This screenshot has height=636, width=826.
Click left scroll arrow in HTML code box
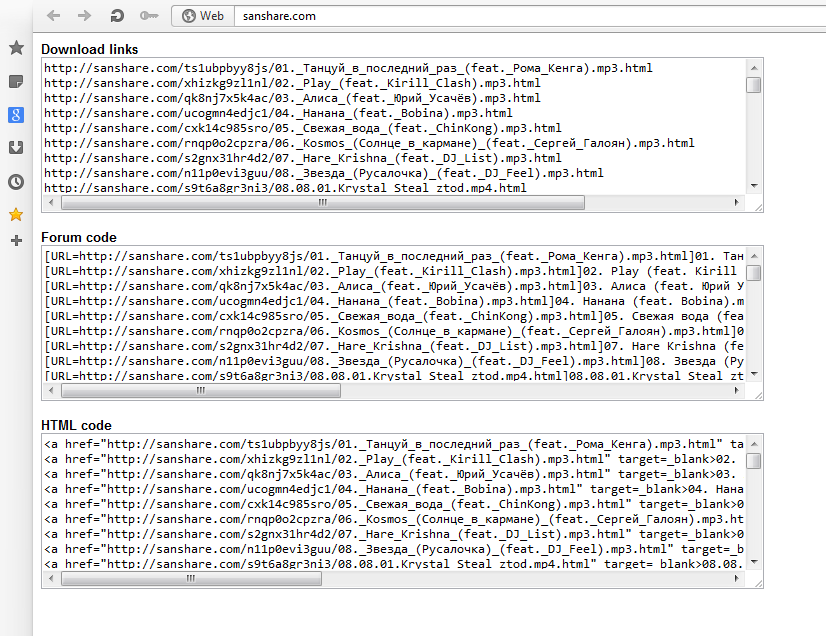tap(51, 579)
